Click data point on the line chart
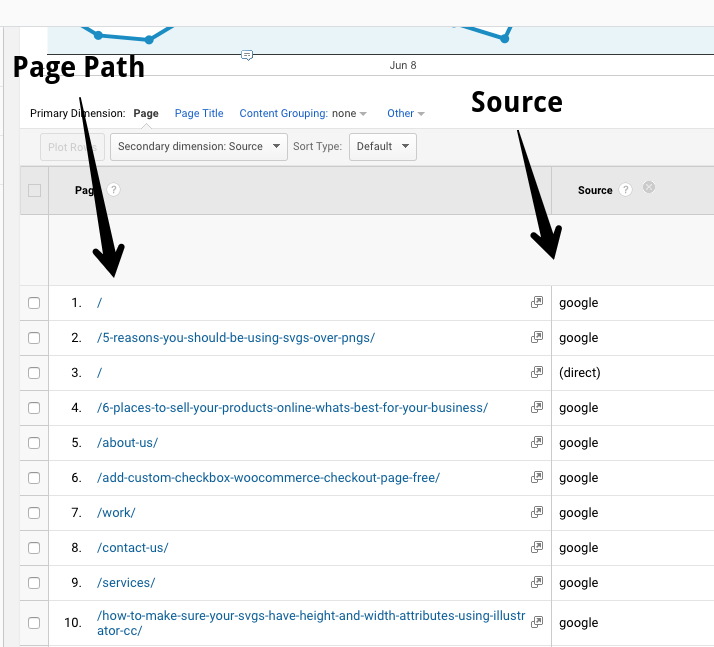The width and height of the screenshot is (714, 647). [x=149, y=40]
